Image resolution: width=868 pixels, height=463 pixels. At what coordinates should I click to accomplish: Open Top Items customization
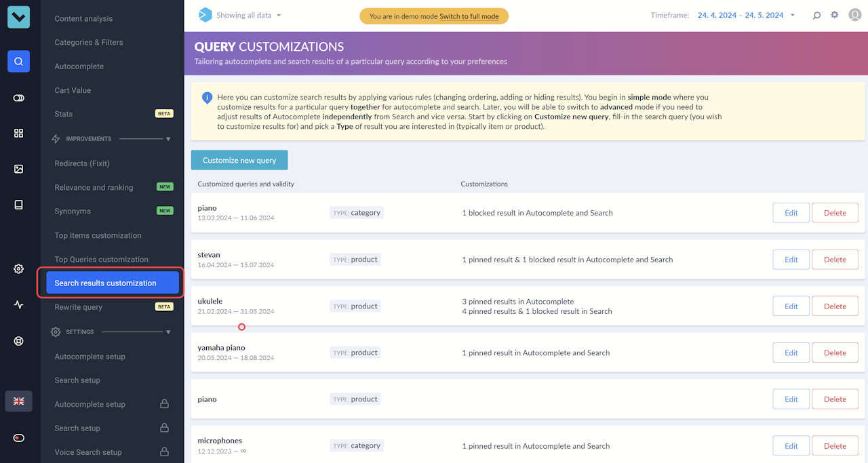tap(98, 235)
